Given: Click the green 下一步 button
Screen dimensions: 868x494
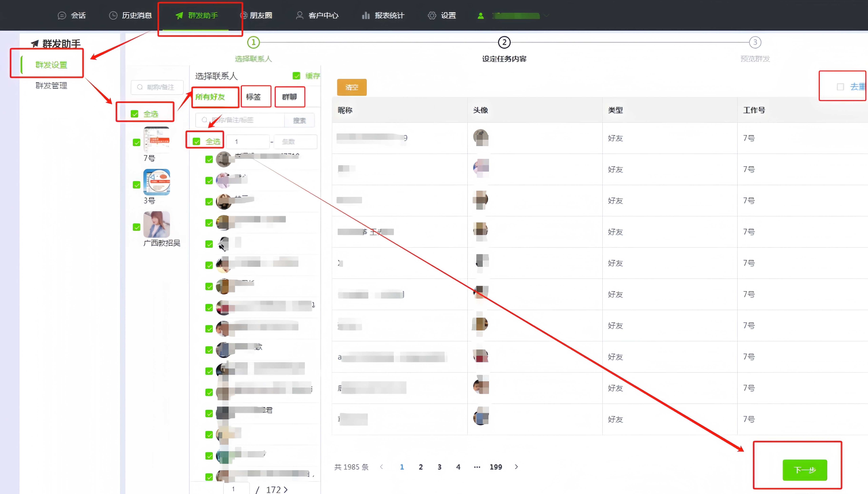Looking at the screenshot, I should coord(805,470).
